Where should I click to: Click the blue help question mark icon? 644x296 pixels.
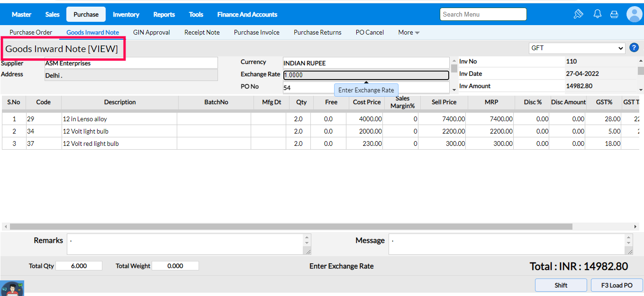tap(634, 48)
